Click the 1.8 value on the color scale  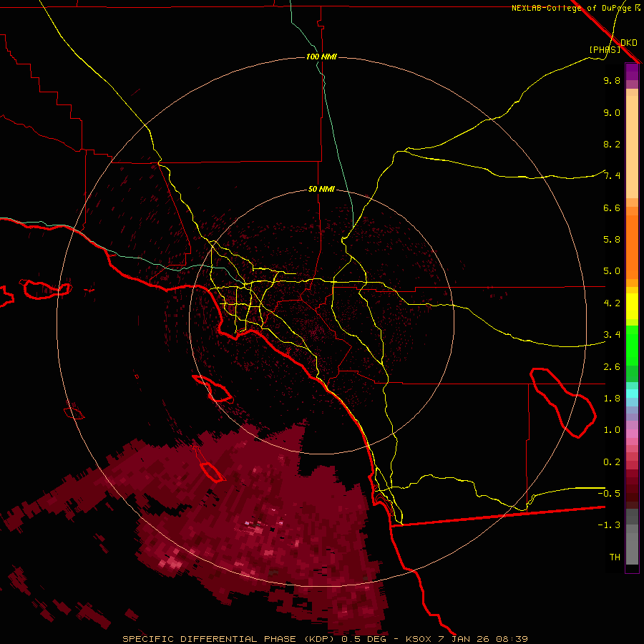click(612, 399)
